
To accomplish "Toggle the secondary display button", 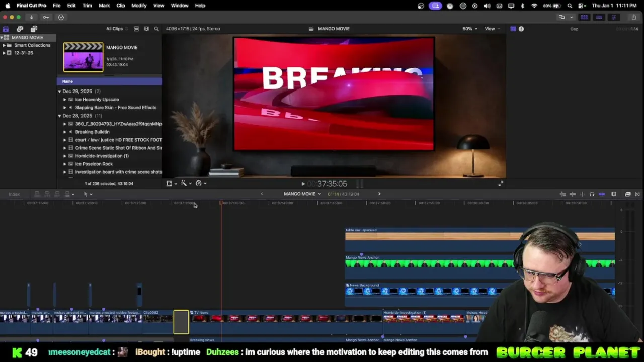I will tap(561, 17).
